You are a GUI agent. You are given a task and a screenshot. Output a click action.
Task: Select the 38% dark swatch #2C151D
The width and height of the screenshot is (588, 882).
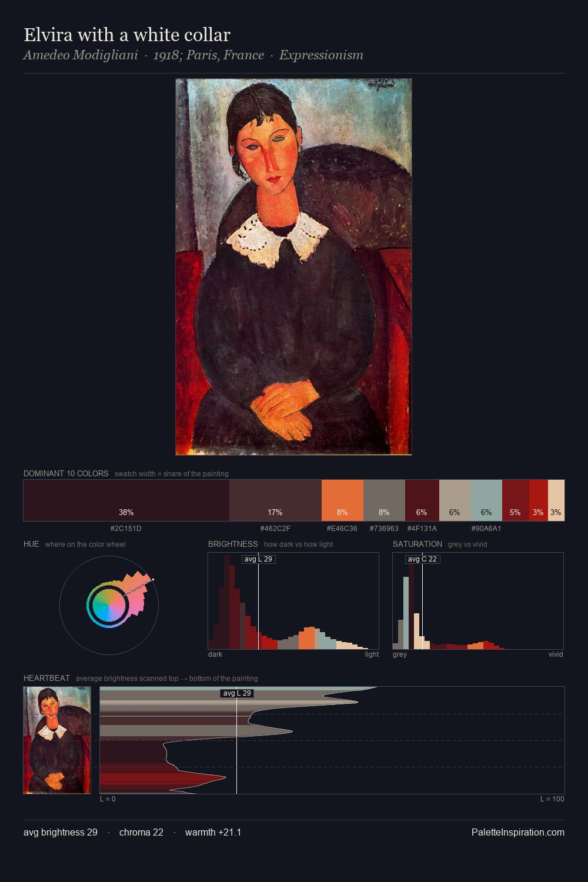point(126,500)
